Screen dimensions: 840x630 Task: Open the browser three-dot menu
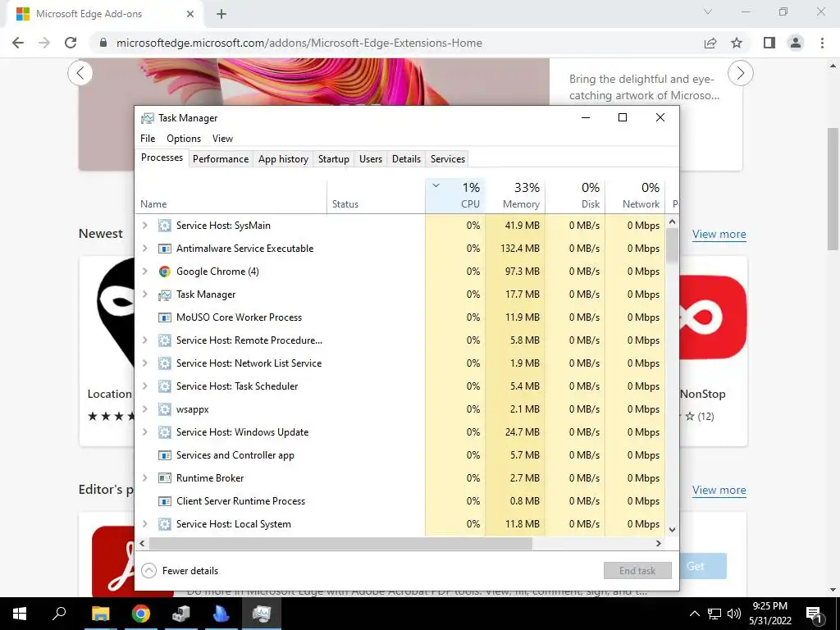pos(822,43)
